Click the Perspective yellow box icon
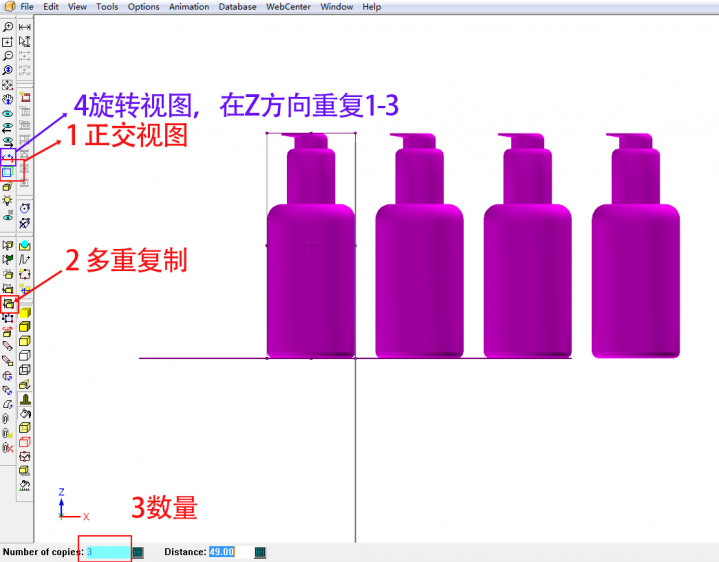Viewport: 719px width, 562px height. pyautogui.click(x=8, y=187)
